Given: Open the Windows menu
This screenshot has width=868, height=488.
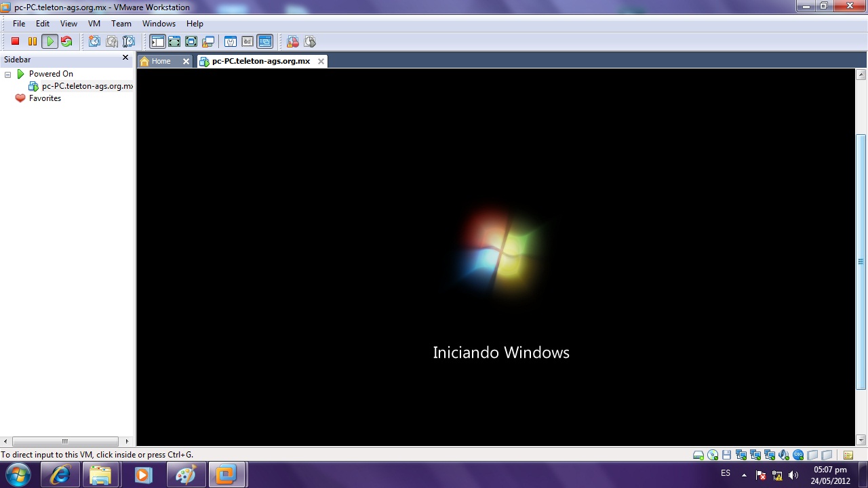Looking at the screenshot, I should coord(159,23).
